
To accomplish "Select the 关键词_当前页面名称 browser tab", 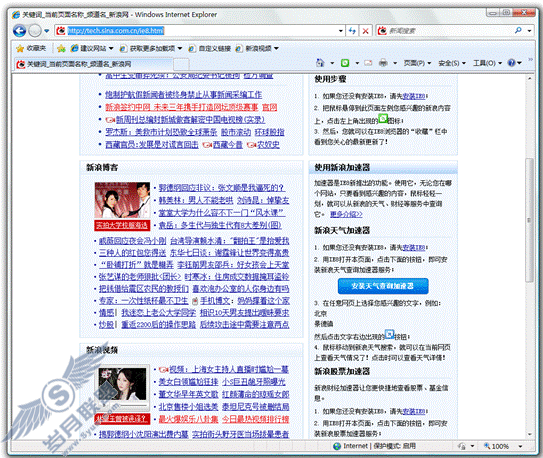I will (x=94, y=64).
